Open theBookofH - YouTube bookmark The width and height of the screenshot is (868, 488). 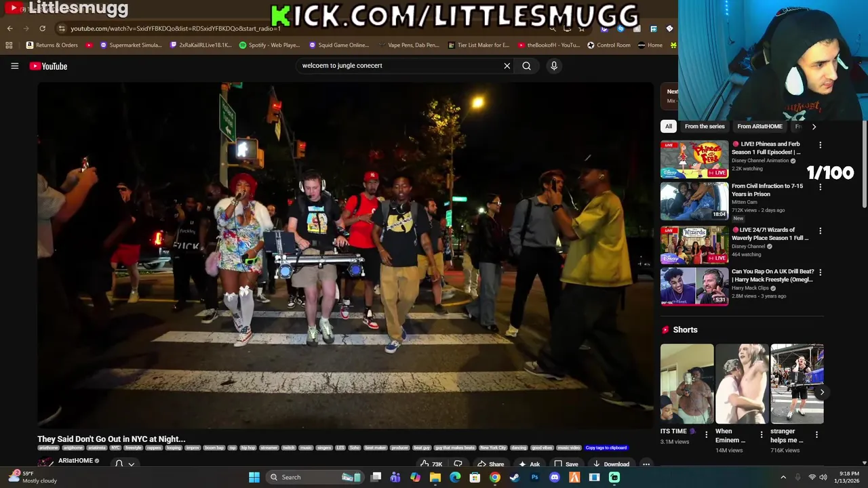[549, 45]
